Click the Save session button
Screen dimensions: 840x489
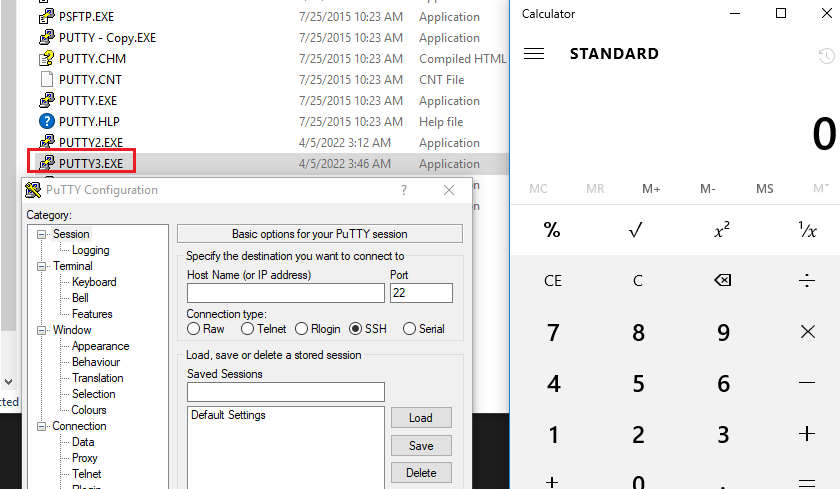(421, 446)
